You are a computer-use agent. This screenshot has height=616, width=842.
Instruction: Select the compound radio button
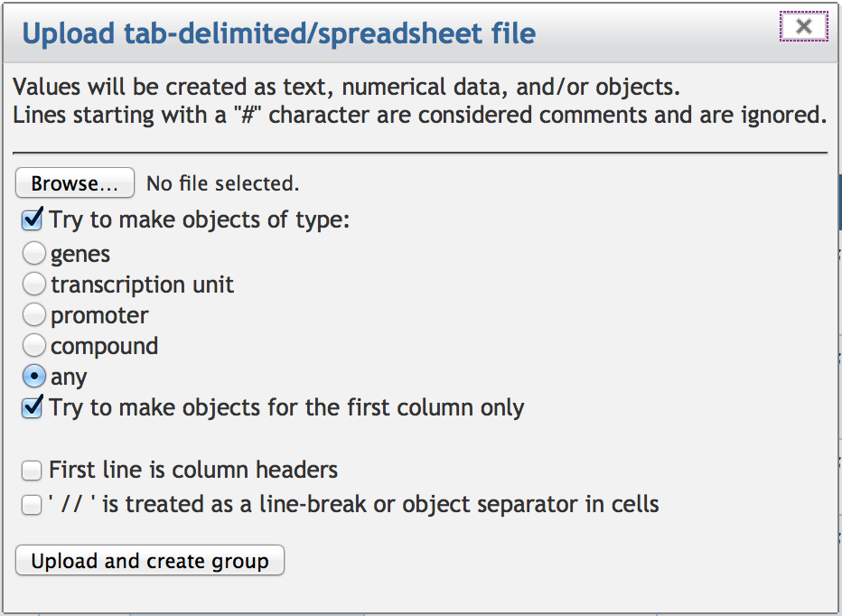point(33,346)
